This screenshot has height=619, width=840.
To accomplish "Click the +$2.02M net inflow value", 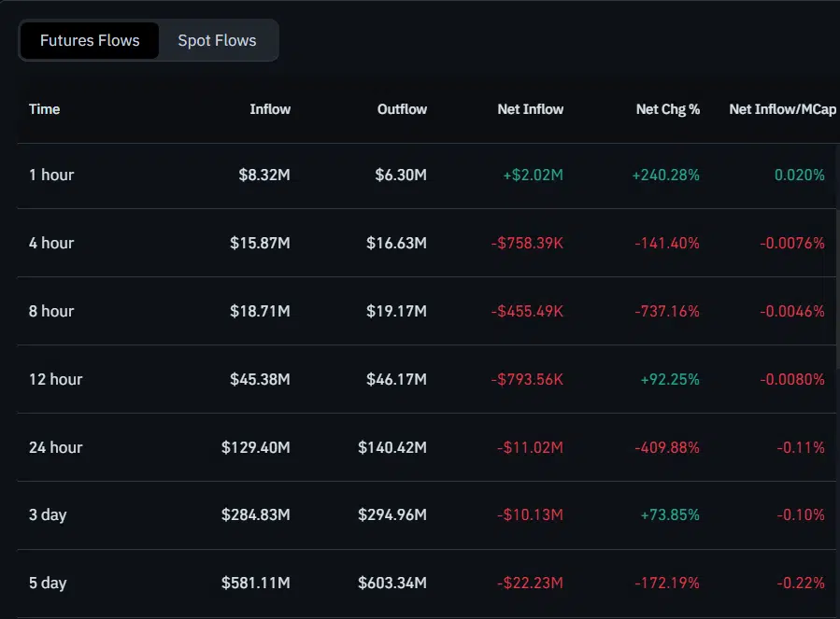I will [x=534, y=175].
